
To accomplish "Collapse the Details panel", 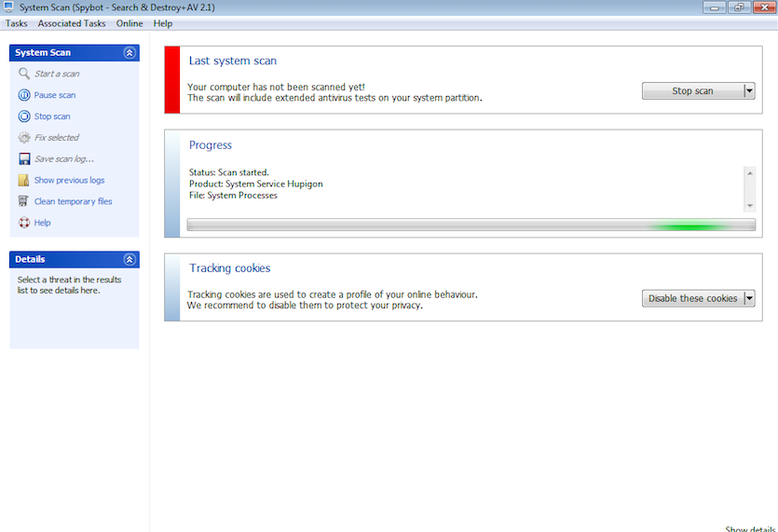I will (130, 259).
